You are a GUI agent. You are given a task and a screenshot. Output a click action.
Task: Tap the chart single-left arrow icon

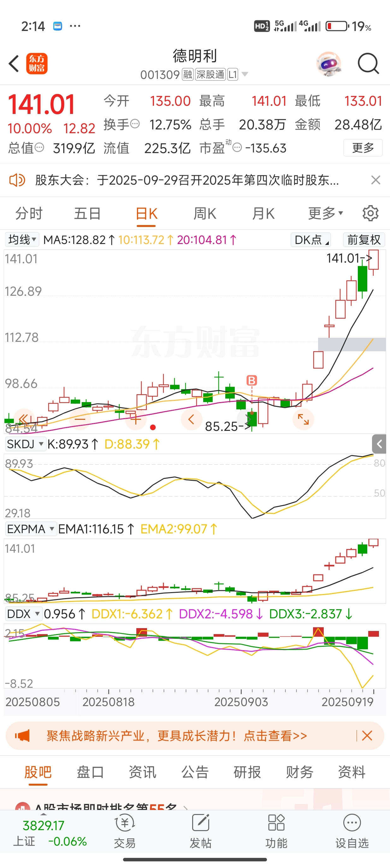(191, 419)
